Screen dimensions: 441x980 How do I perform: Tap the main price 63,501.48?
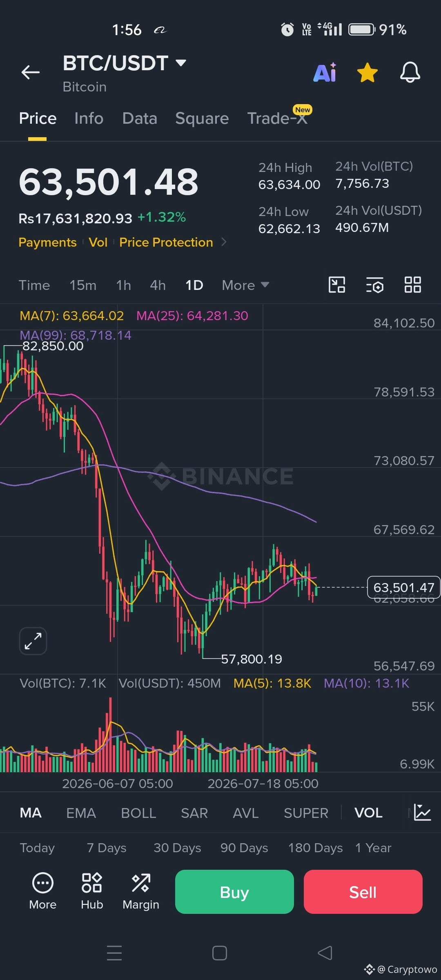tap(109, 182)
